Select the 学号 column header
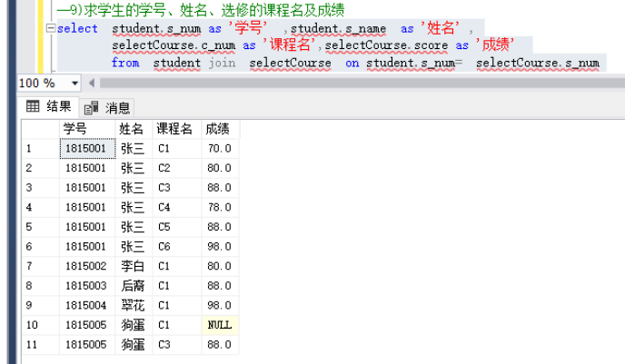Image resolution: width=625 pixels, height=364 pixels. click(87, 129)
